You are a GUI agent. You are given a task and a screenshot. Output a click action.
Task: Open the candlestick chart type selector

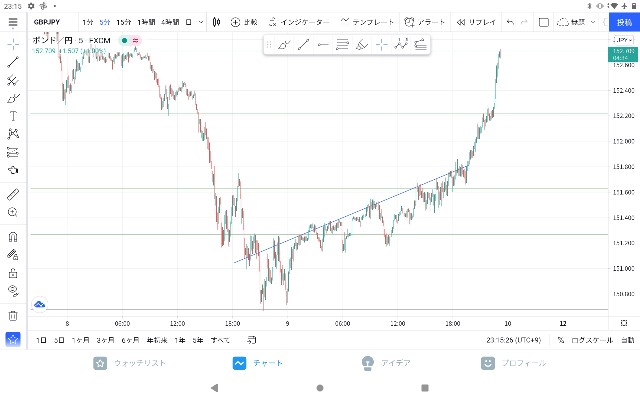(217, 22)
